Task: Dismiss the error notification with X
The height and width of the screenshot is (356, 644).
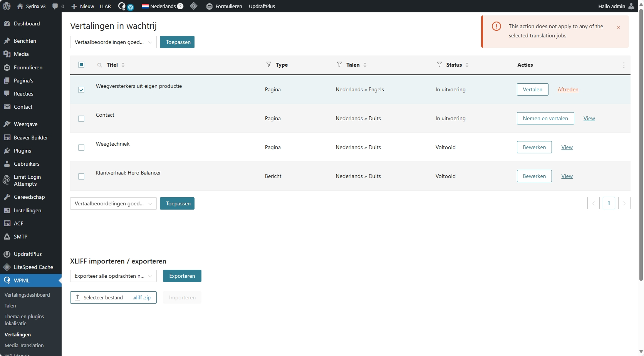Action: tap(619, 27)
